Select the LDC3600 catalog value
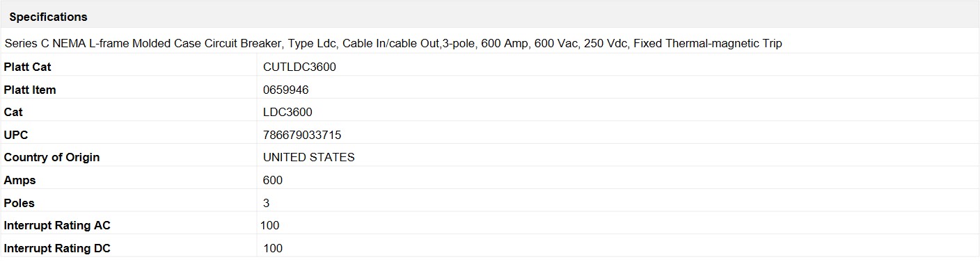Image resolution: width=980 pixels, height=262 pixels. 287,112
